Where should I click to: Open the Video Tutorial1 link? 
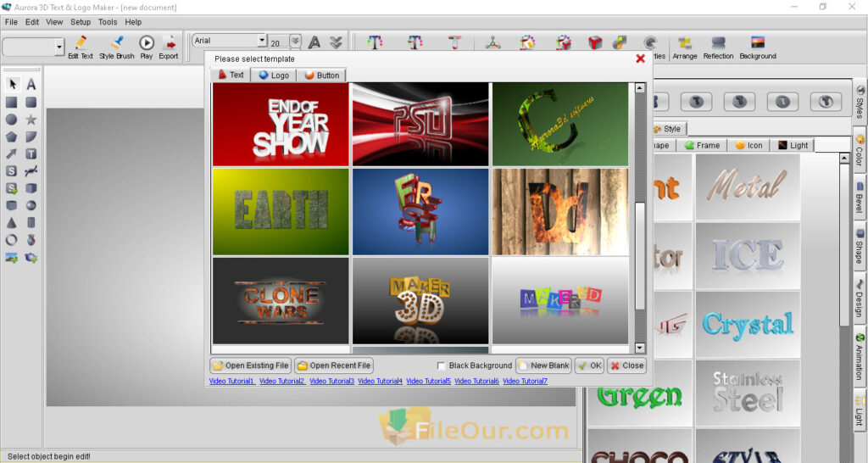click(231, 381)
